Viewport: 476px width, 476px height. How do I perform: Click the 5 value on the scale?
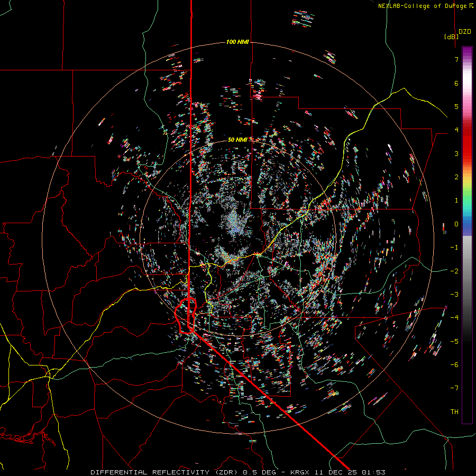point(456,106)
